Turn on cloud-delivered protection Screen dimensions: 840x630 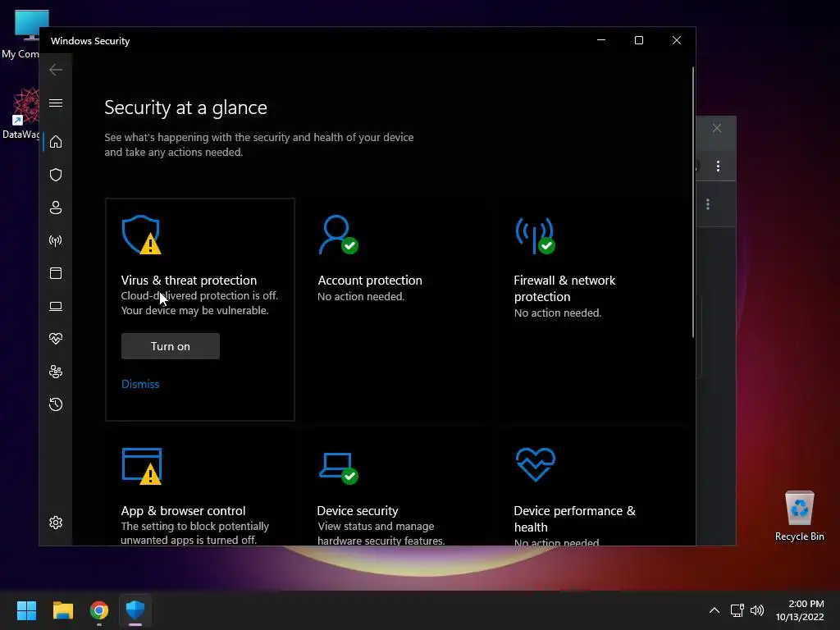[x=171, y=346]
